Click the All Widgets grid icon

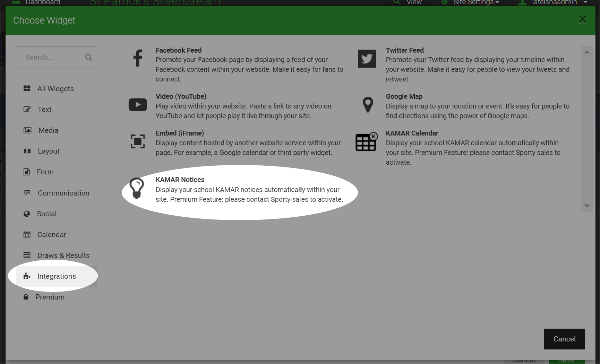pos(27,88)
